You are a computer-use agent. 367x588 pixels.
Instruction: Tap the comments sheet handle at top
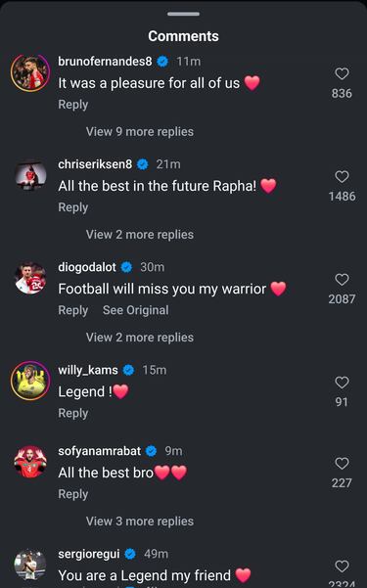pyautogui.click(x=184, y=14)
